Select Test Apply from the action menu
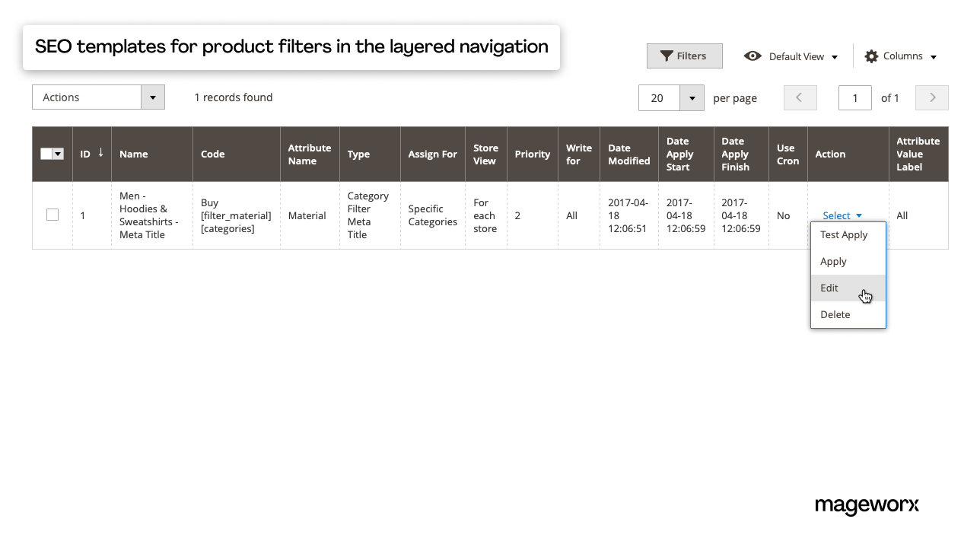 843,234
